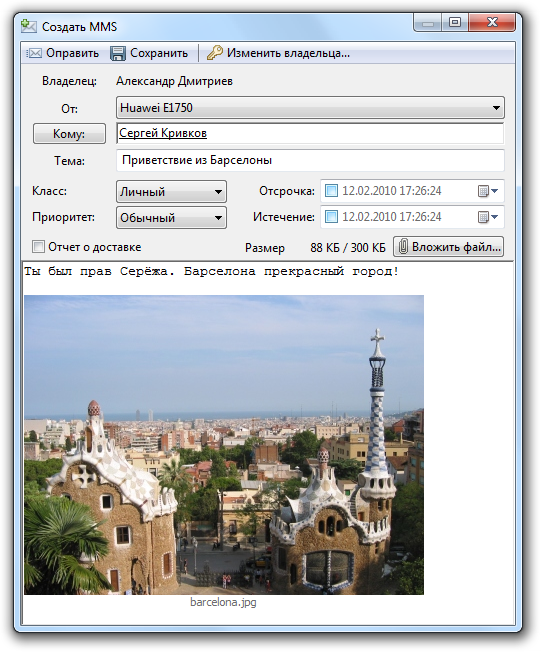The height and width of the screenshot is (652, 541).
Task: Click the key icon for changing owner
Action: click(x=215, y=53)
